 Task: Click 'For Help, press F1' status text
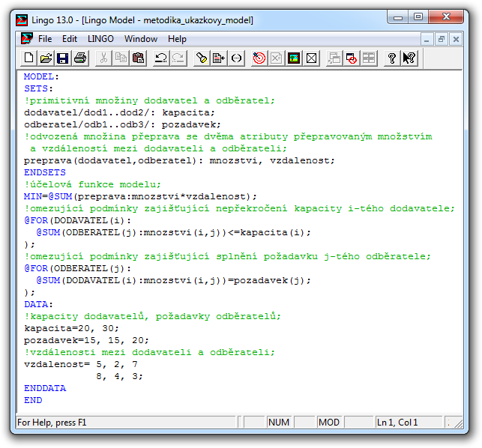click(x=52, y=423)
